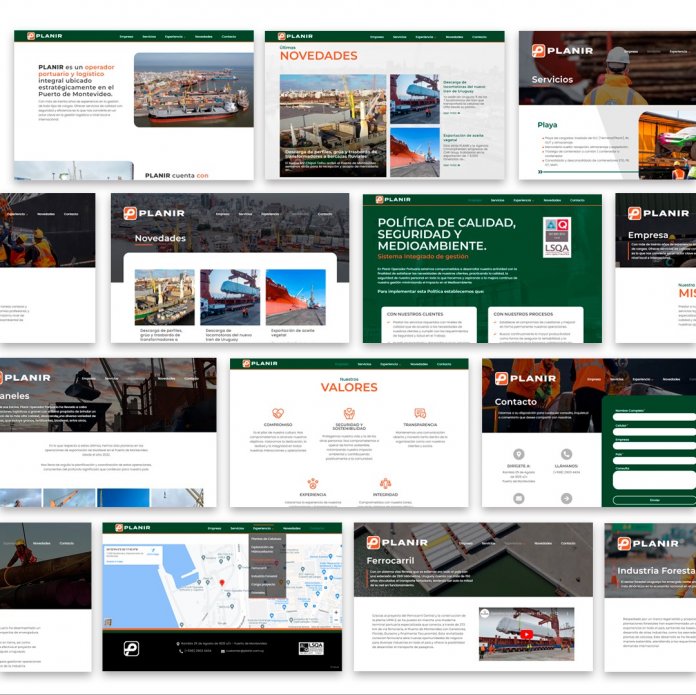Click the address line in the black footer
696x695 pixels.
click(x=221, y=643)
